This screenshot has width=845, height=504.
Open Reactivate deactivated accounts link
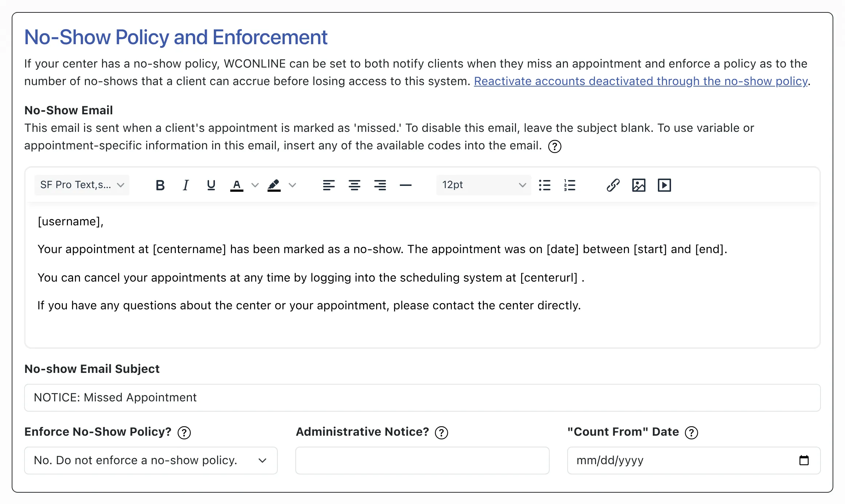641,81
